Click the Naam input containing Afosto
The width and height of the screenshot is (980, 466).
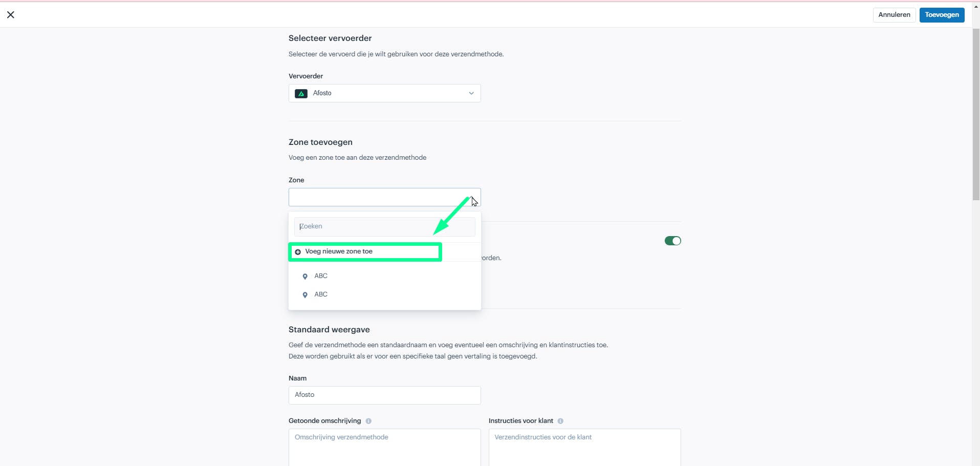(384, 395)
